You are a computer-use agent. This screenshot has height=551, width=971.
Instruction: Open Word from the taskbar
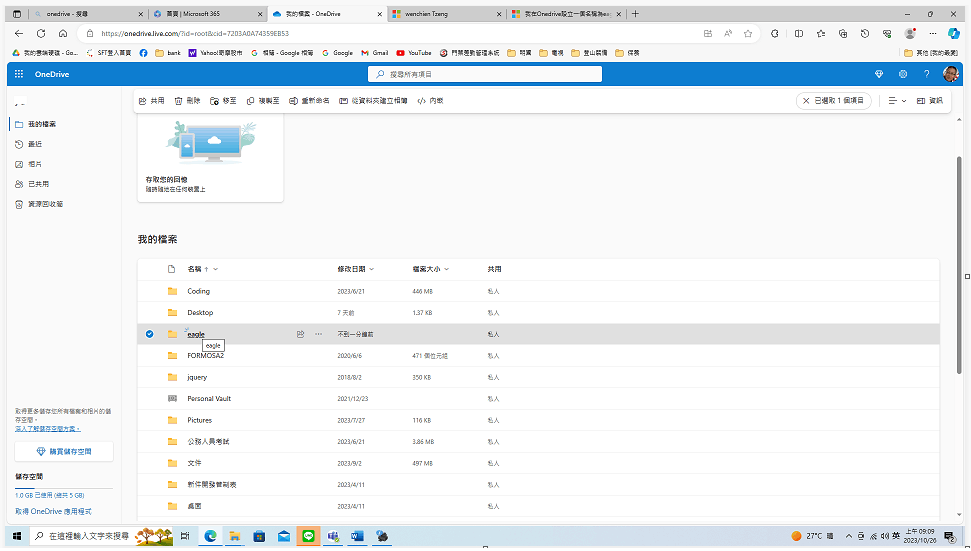pyautogui.click(x=357, y=536)
